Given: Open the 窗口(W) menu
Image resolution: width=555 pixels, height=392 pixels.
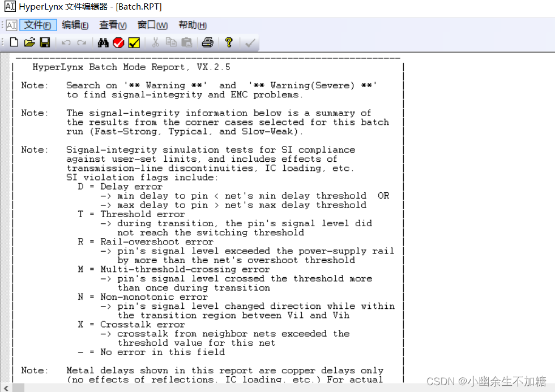Looking at the screenshot, I should tap(152, 25).
